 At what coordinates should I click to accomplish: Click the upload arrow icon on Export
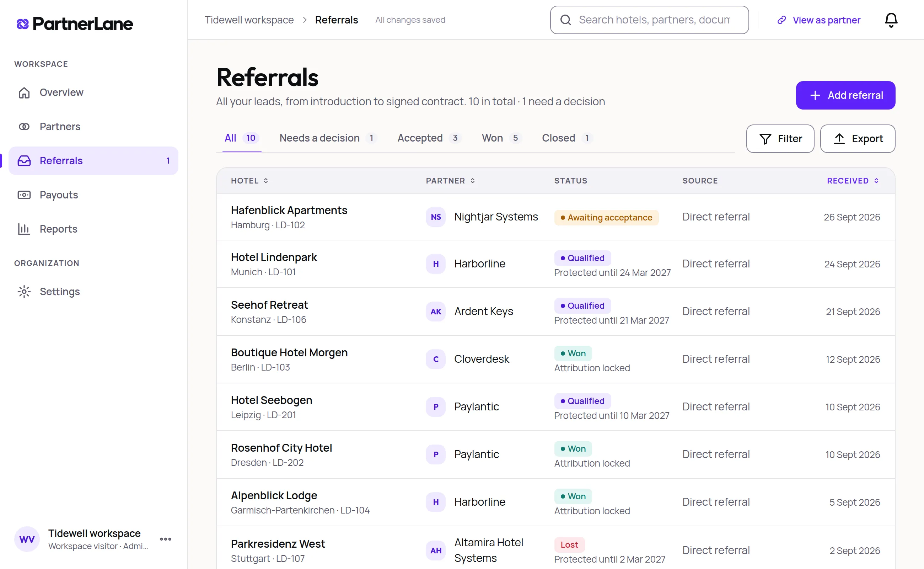pyautogui.click(x=839, y=138)
